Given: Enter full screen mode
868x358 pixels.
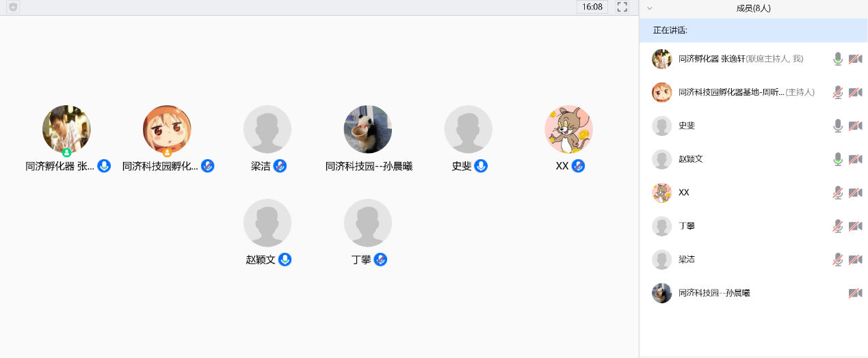Looking at the screenshot, I should point(622,7).
